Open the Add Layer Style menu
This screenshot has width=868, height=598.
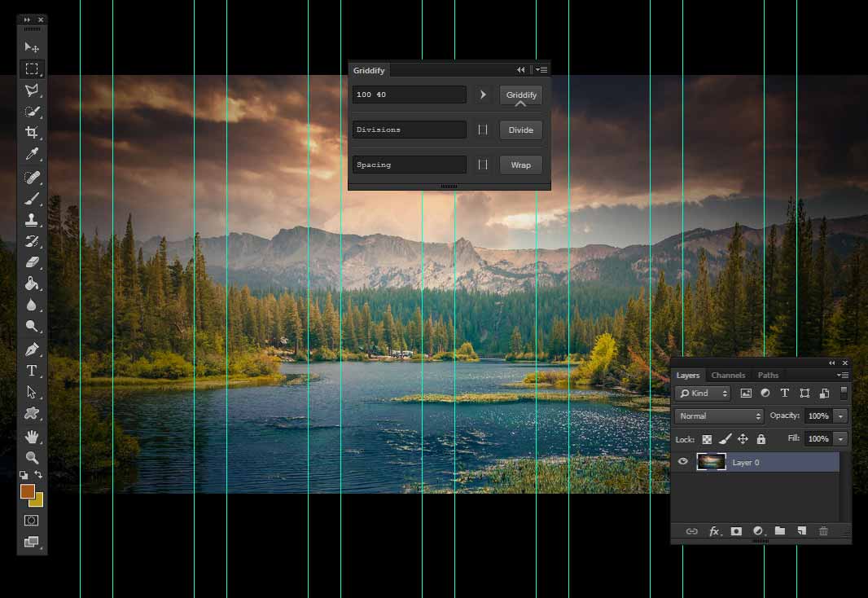(714, 531)
